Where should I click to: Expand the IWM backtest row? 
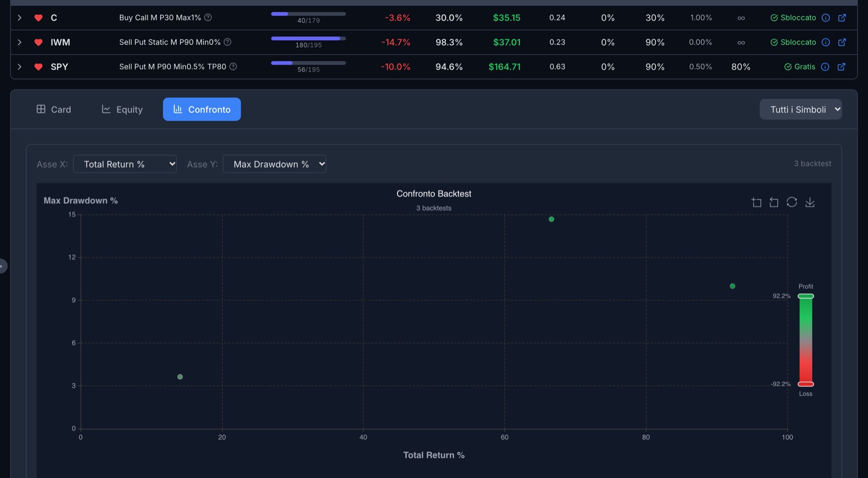20,42
